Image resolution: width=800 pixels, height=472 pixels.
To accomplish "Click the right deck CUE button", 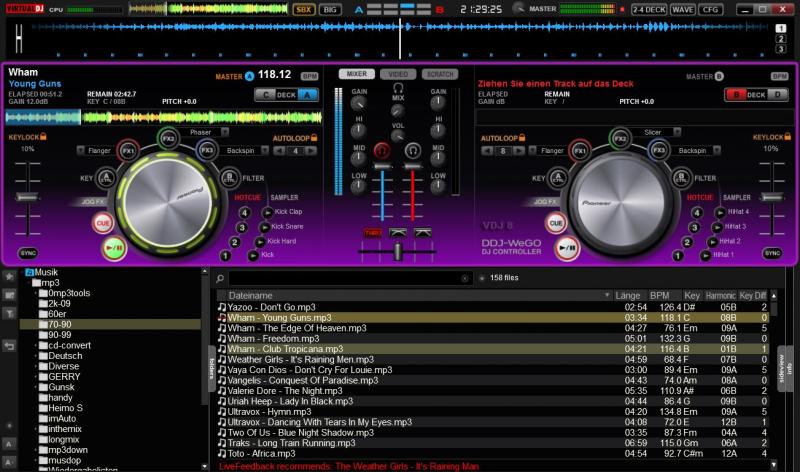I will coord(556,223).
